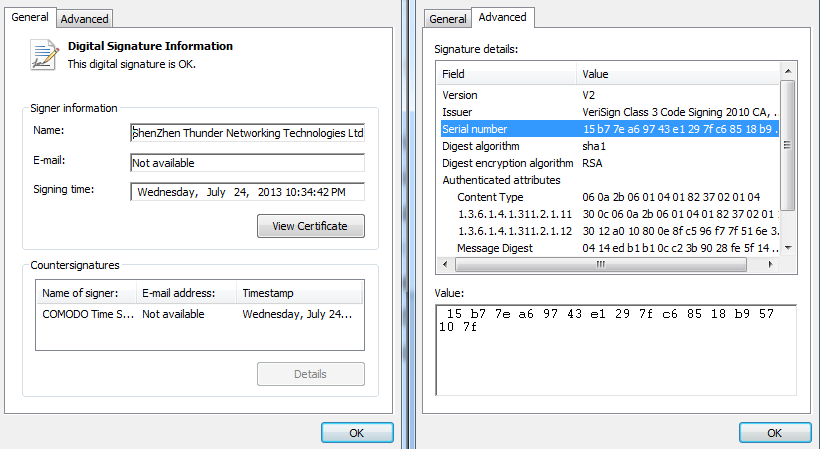Image resolution: width=820 pixels, height=449 pixels.
Task: Select the 1.3.6.1.4.1.311.2.1.12 row
Action: pyautogui.click(x=608, y=231)
